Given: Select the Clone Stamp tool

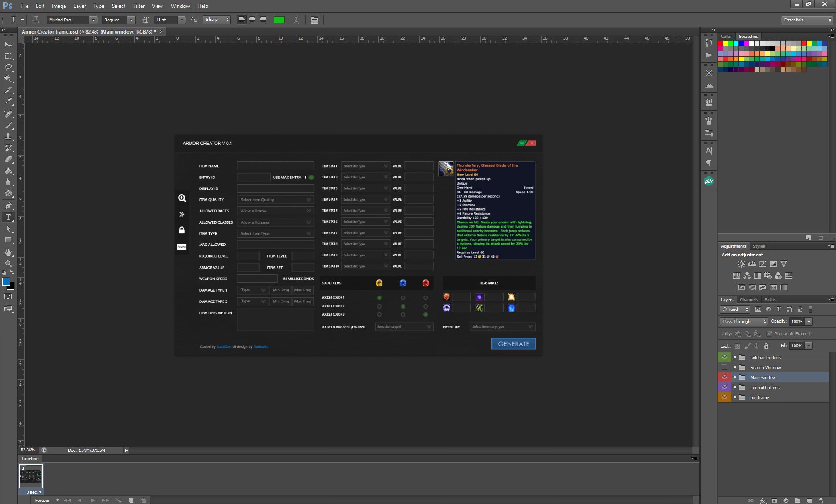Looking at the screenshot, I should click(x=8, y=137).
